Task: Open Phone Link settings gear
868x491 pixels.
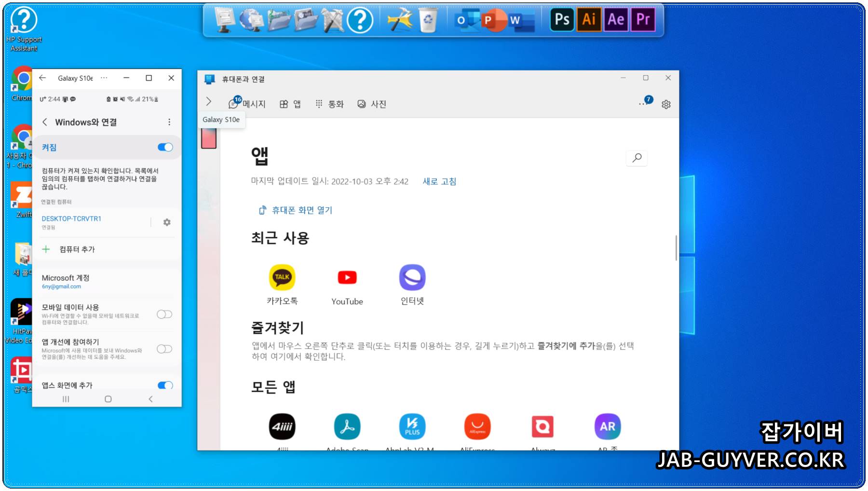Action: point(666,104)
